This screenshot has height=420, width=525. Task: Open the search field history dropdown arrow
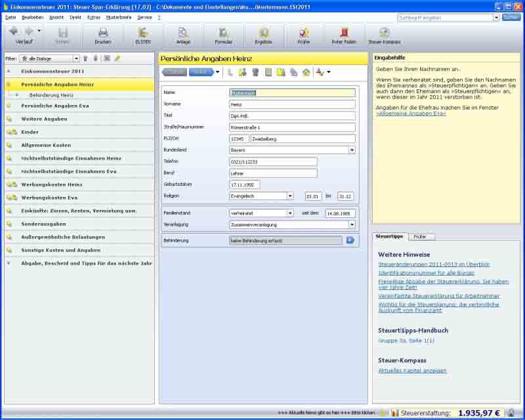(496, 18)
